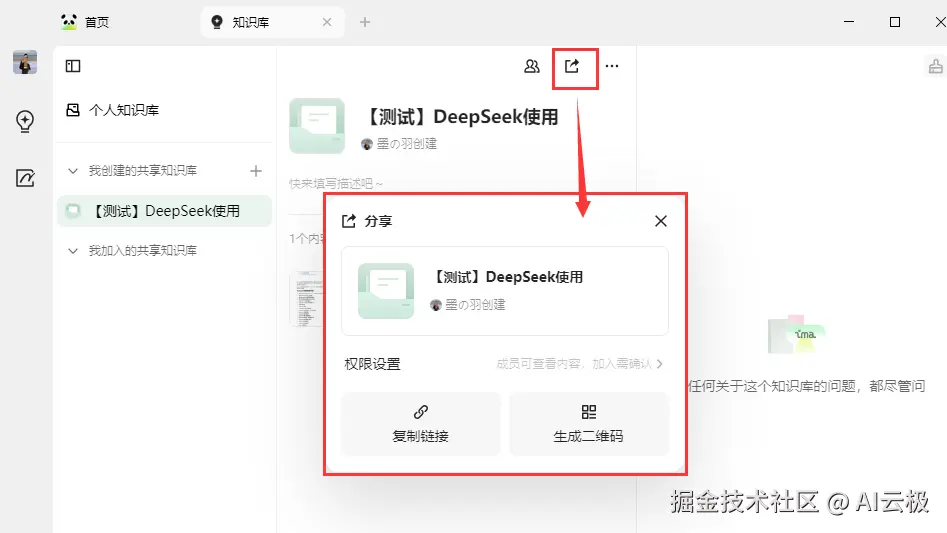
Task: Toggle the sidebar panel collapse icon
Action: [x=73, y=66]
